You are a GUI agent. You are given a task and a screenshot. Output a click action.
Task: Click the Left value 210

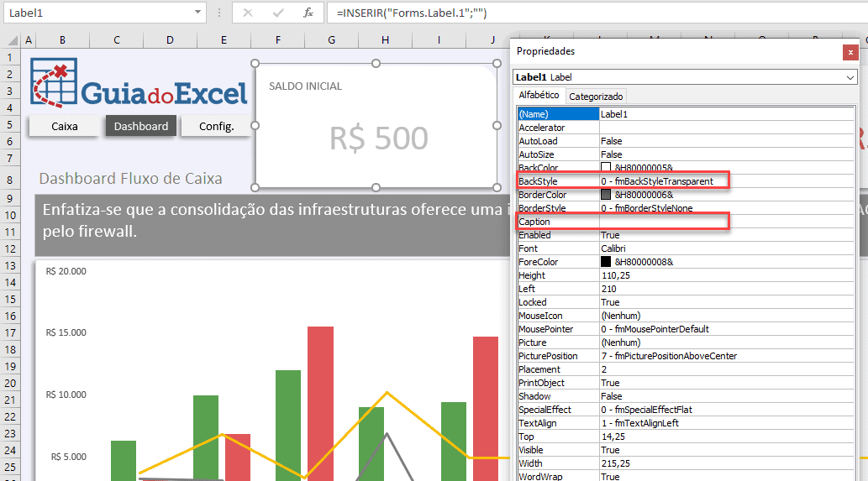pyautogui.click(x=726, y=289)
